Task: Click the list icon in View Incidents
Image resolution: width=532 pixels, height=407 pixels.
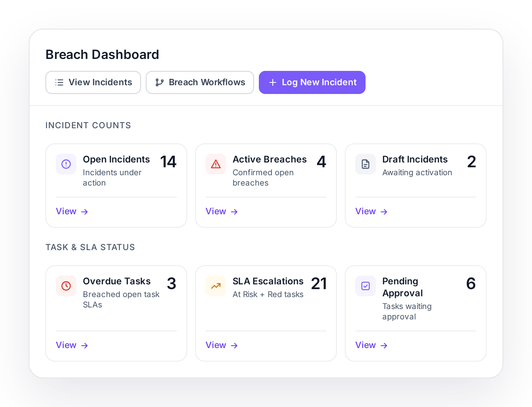Action: [x=59, y=82]
